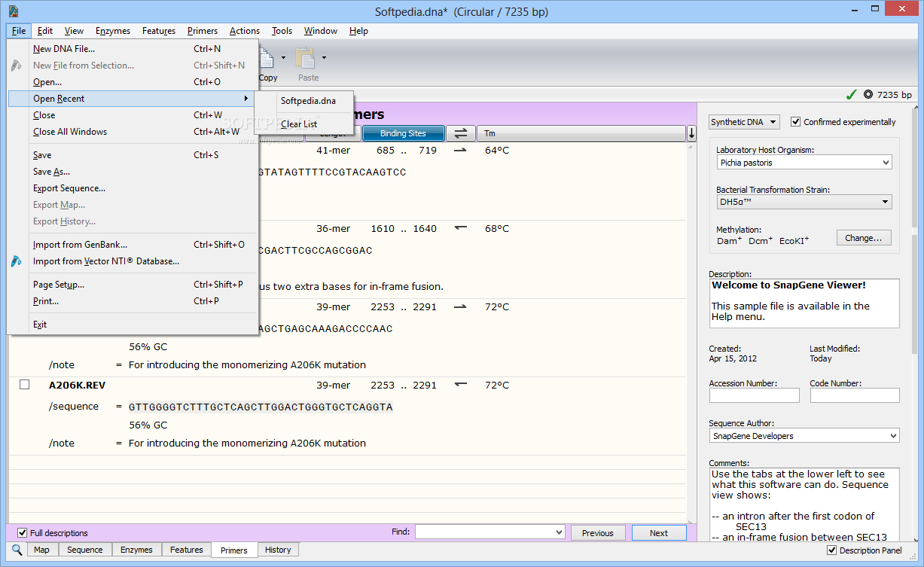Switch to the Enzymes tab
The height and width of the screenshot is (567, 924).
click(136, 550)
